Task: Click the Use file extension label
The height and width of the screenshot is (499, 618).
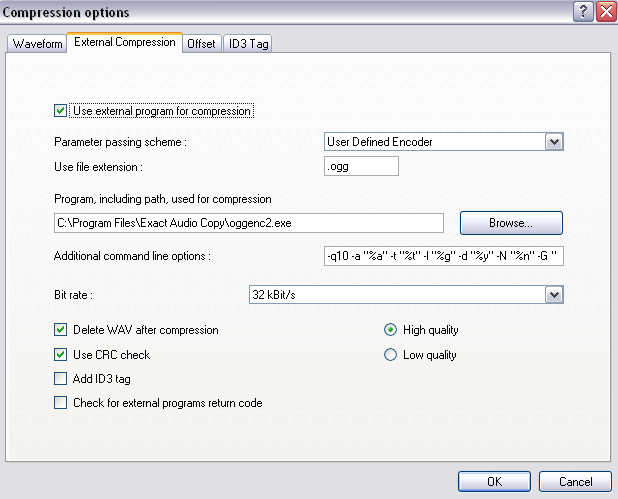Action: [98, 167]
